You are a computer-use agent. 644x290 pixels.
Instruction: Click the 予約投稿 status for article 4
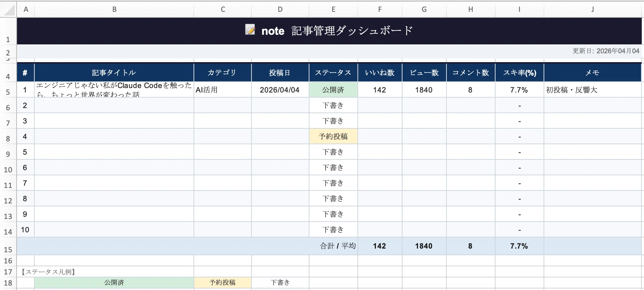333,136
